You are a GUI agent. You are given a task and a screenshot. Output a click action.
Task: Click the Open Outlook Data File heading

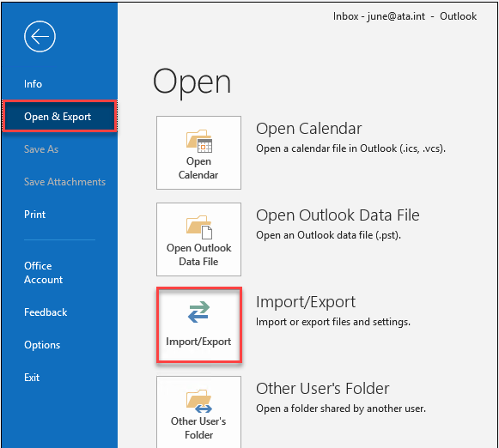(x=338, y=215)
